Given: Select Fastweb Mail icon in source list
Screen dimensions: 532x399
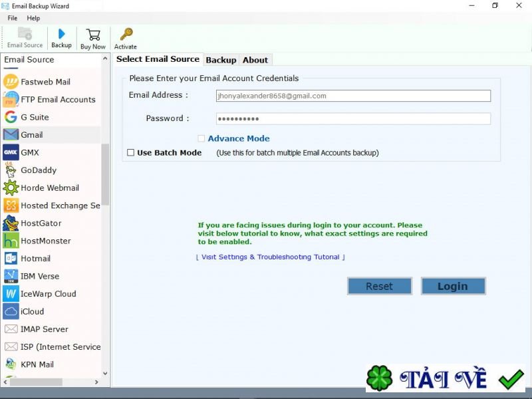Looking at the screenshot, I should 11,82.
